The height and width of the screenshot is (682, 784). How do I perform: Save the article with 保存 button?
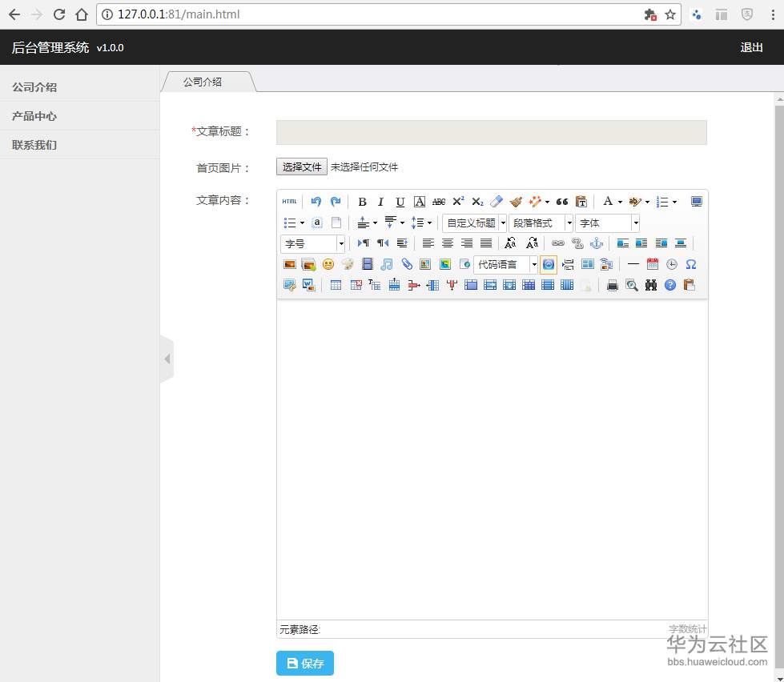click(305, 663)
